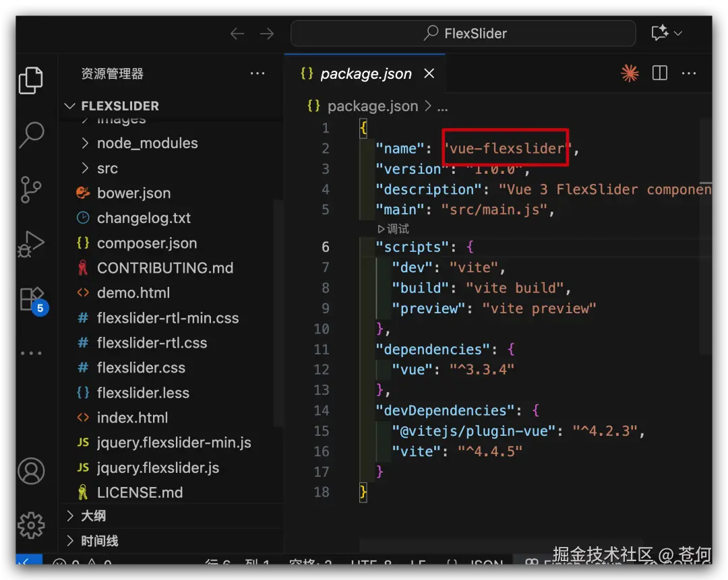This screenshot has width=728, height=580.
Task: Open the Explorer view in activity bar
Action: click(x=31, y=79)
